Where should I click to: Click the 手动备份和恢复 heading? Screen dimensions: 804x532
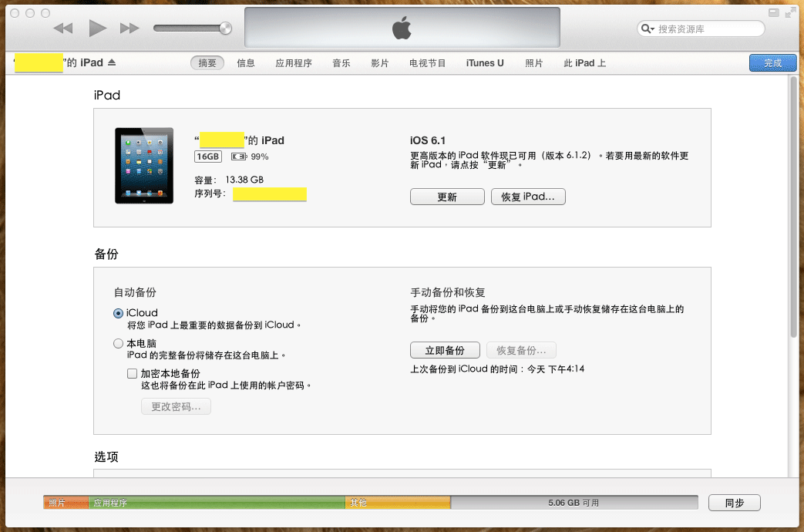pos(448,292)
